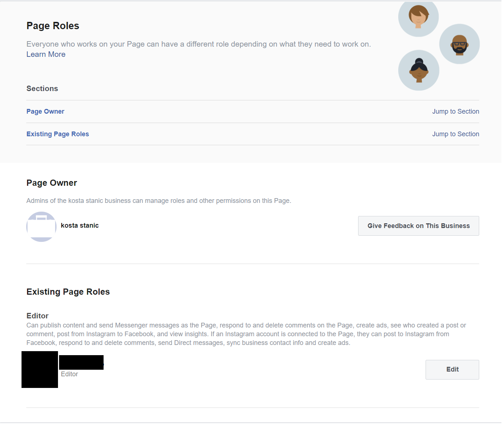Click the gray Editor label under the name
Image resolution: width=504 pixels, height=424 pixels.
[69, 374]
